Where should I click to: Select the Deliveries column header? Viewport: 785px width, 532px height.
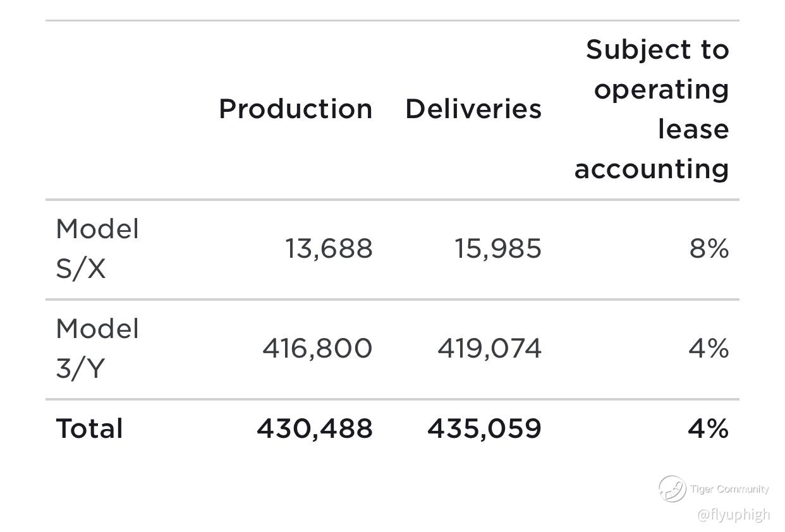coord(473,109)
